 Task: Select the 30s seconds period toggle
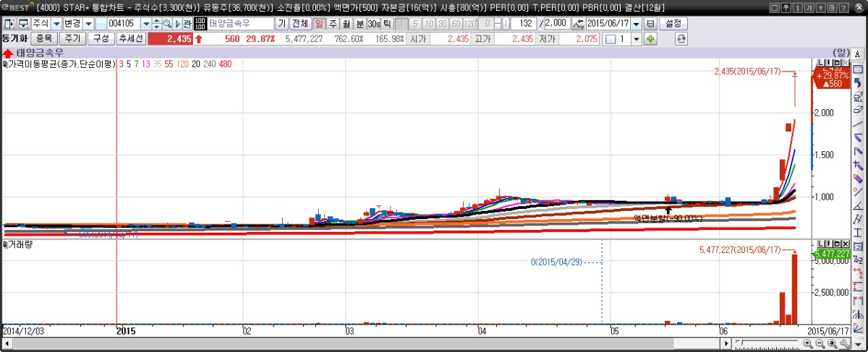373,24
